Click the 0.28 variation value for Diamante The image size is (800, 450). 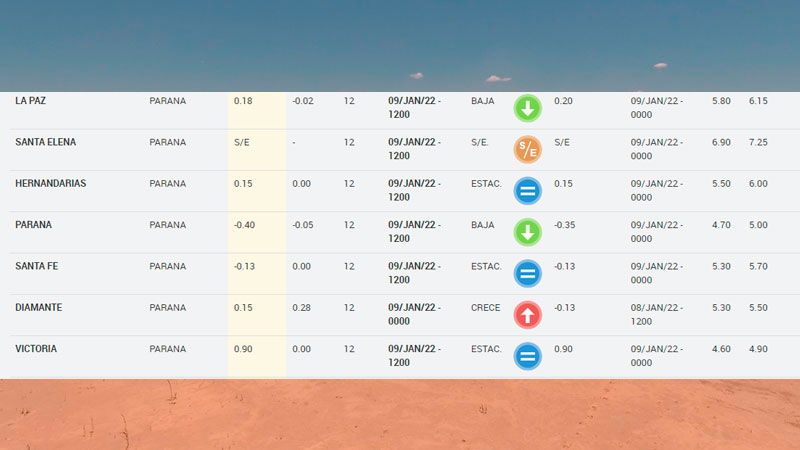pyautogui.click(x=301, y=308)
